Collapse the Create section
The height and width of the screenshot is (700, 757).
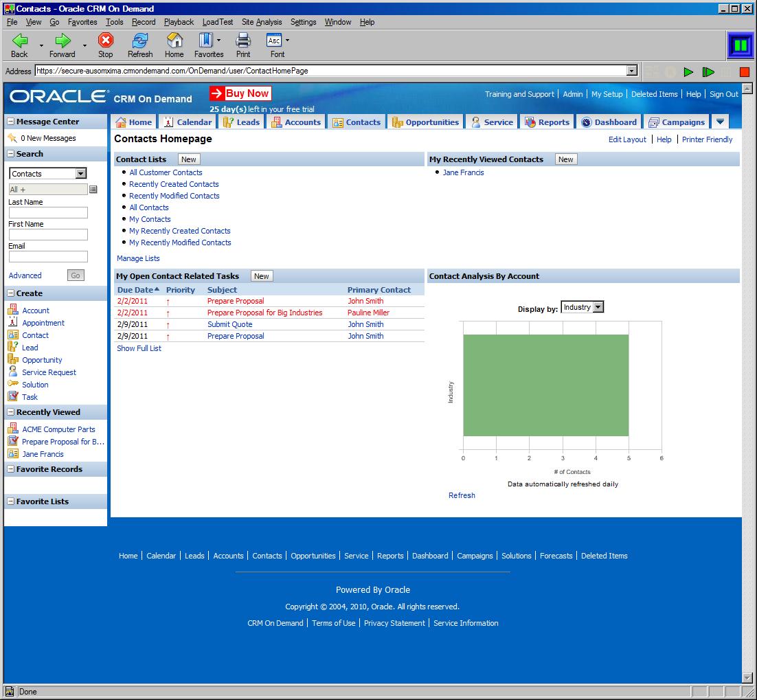[x=10, y=293]
